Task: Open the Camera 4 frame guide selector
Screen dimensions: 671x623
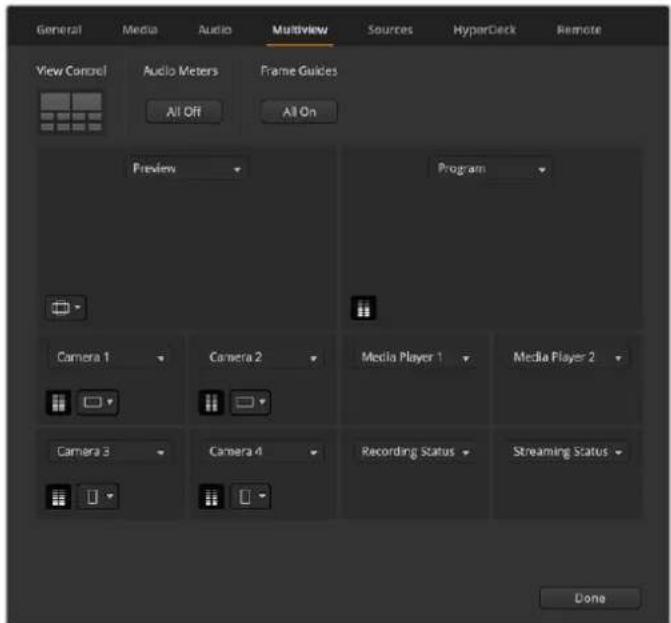Action: point(250,497)
